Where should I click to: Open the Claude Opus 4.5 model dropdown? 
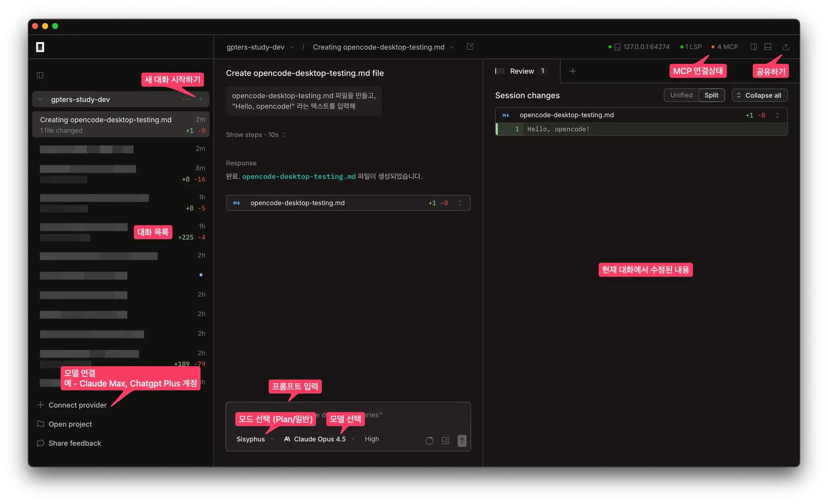pyautogui.click(x=319, y=439)
